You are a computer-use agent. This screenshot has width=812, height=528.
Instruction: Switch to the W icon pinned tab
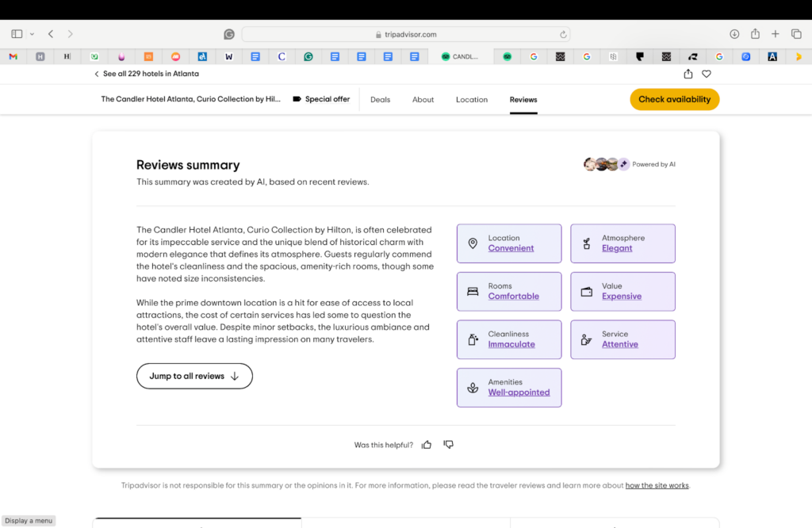click(x=228, y=56)
